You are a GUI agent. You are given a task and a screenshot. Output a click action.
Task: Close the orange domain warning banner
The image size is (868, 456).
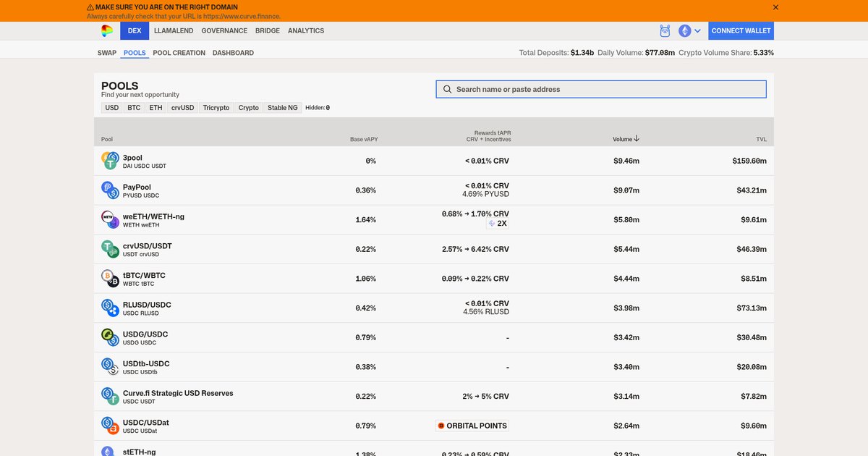(x=775, y=7)
